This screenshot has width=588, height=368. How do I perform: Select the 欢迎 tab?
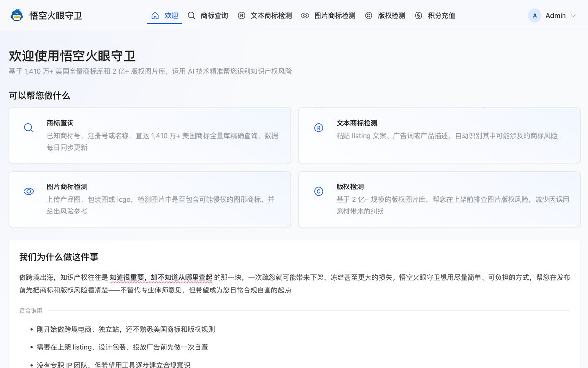pos(165,15)
